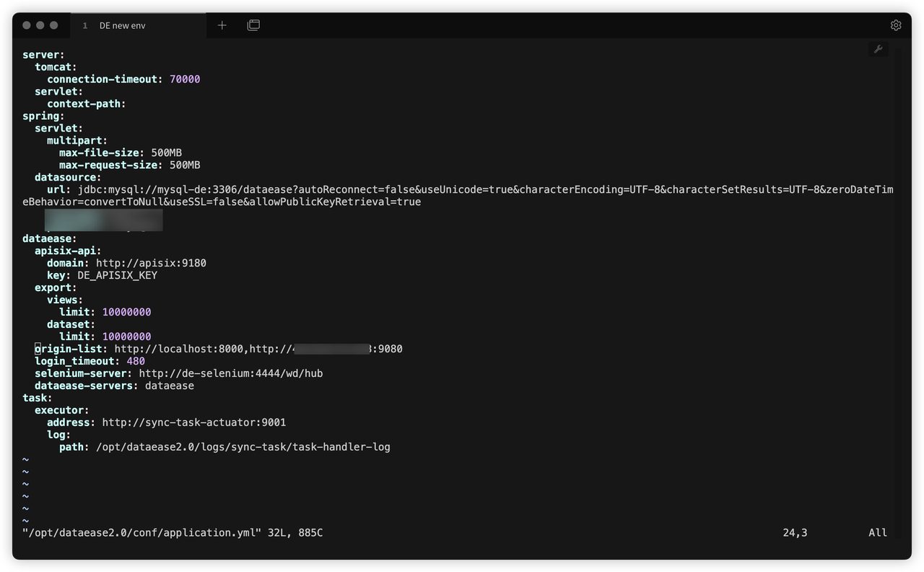Viewport: 924px width, 572px height.
Task: Click the application.yml filename in status line
Action: click(x=141, y=533)
